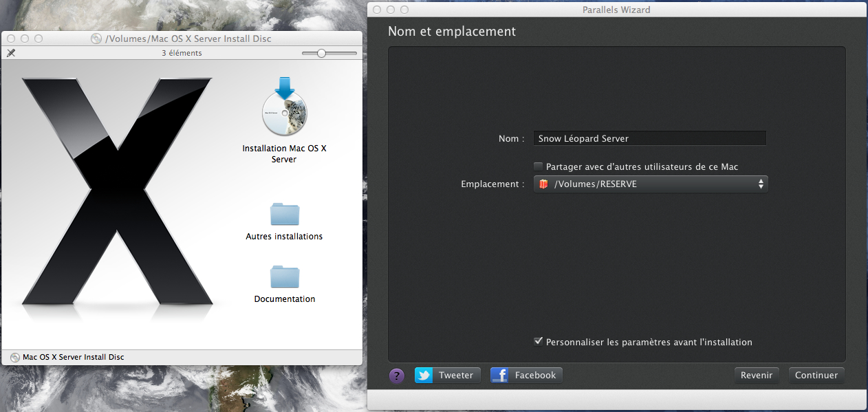Click the disc proxy icon in Finder title bar

pyautogui.click(x=96, y=39)
